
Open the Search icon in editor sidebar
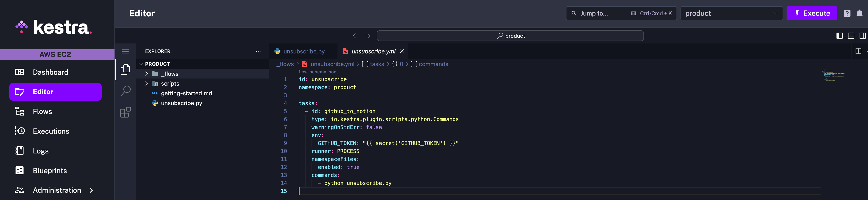(126, 90)
